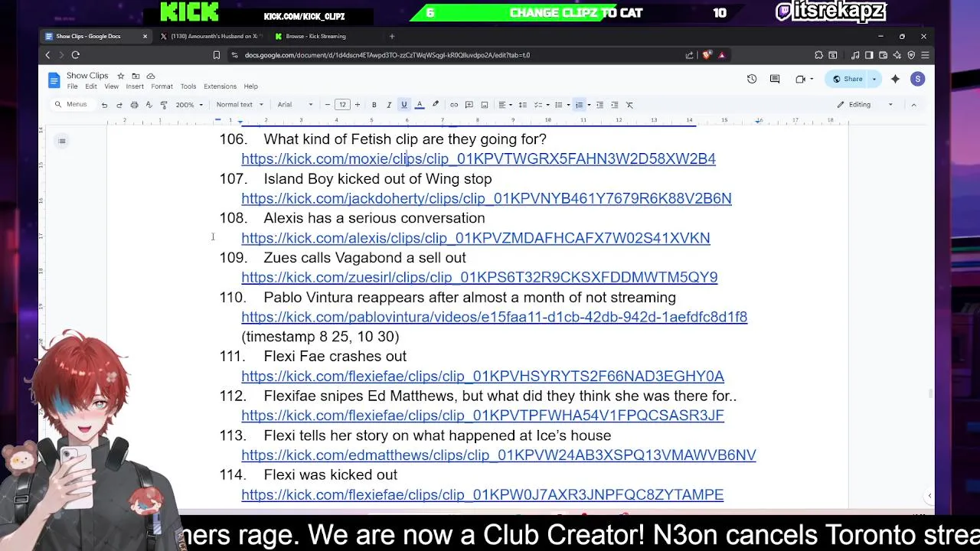Redo the last undone action
Screen dimensions: 980x551
pyautogui.click(x=119, y=105)
